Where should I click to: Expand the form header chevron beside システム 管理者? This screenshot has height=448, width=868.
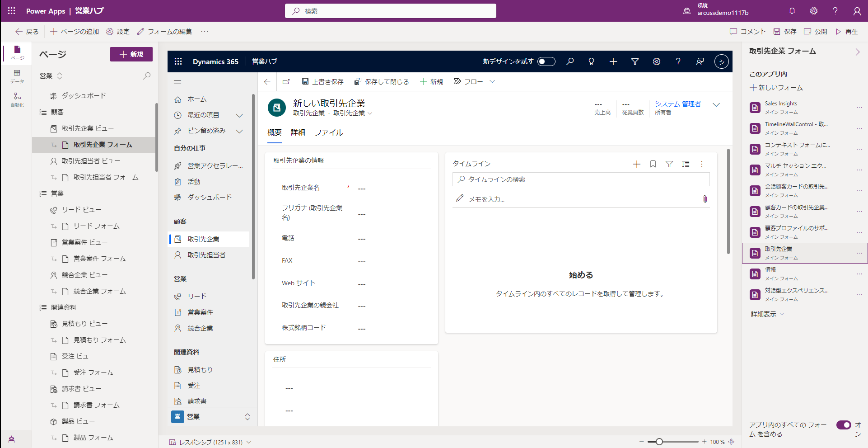click(x=716, y=105)
